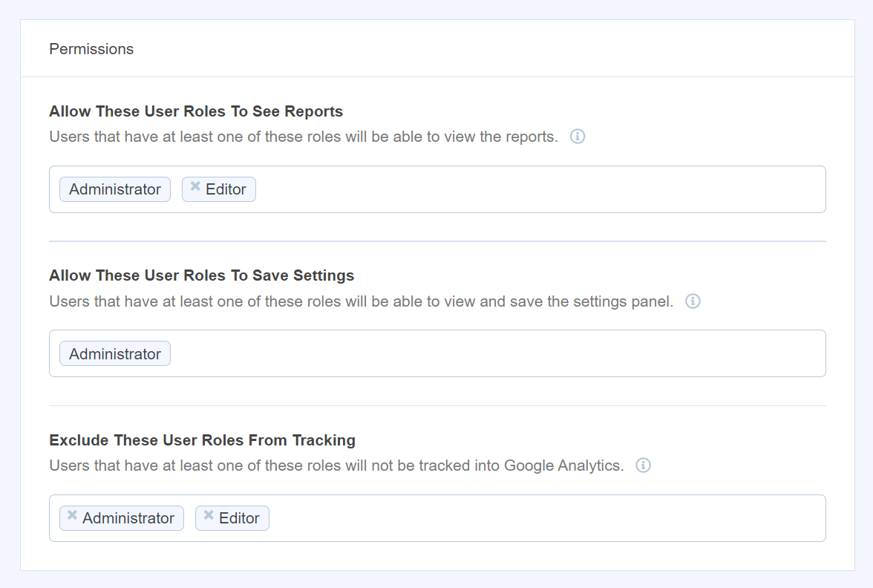Click 'Exclude These User Roles From Tracking' heading
873x588 pixels.
(202, 440)
